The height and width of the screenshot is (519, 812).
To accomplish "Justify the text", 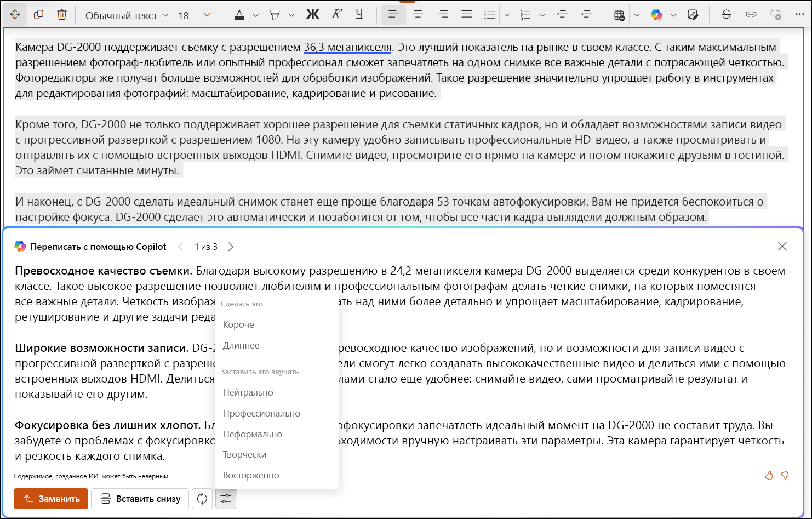I will 466,15.
